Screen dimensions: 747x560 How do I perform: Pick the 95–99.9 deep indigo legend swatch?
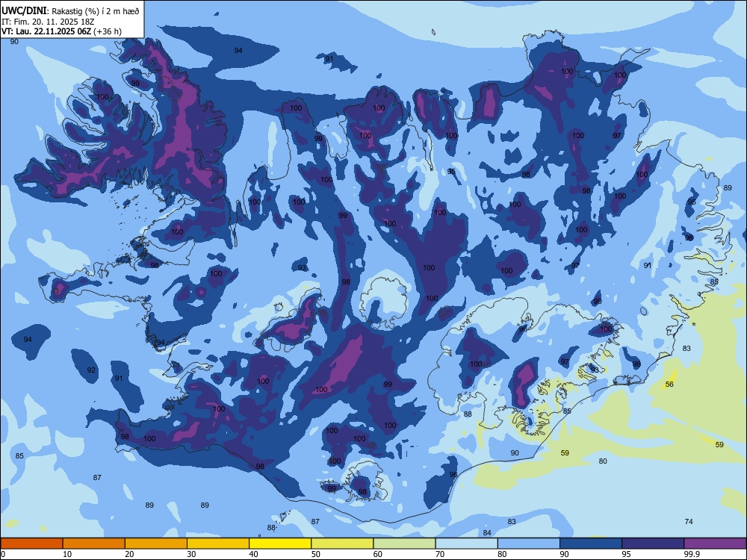tap(653, 544)
